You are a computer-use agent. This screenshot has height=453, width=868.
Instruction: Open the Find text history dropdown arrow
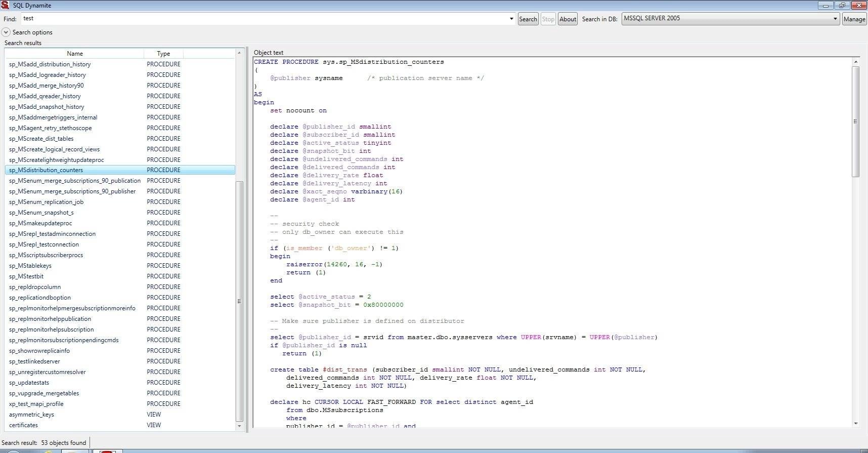tap(511, 19)
